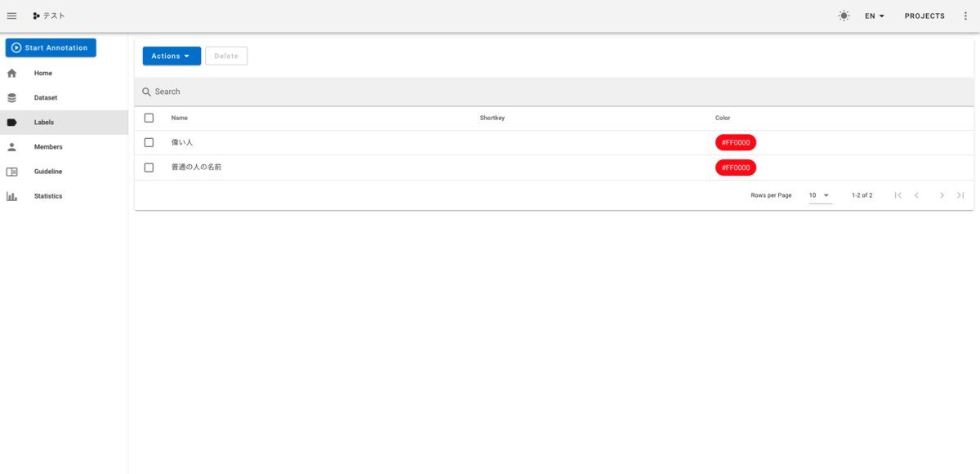Viewport: 980px width, 474px height.
Task: Open the vertical three-dot options menu
Action: [x=965, y=16]
